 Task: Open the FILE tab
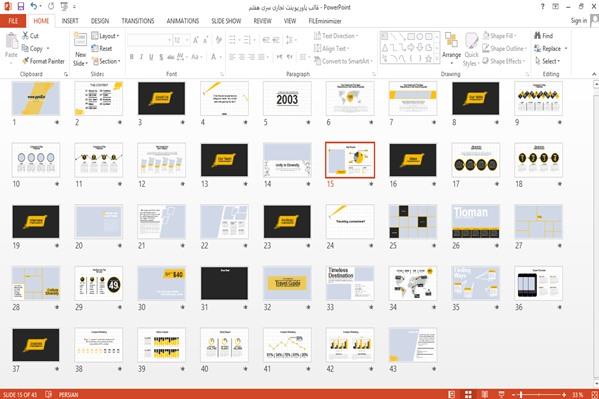13,21
